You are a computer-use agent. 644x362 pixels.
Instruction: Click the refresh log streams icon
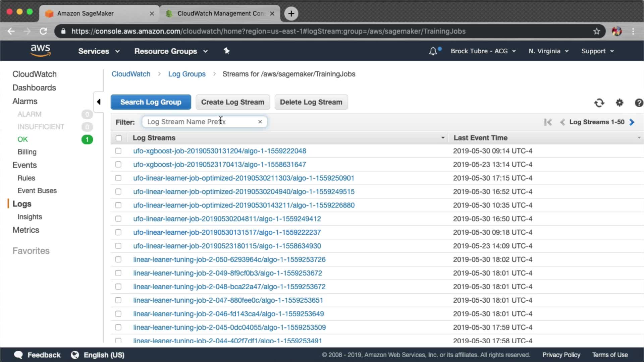599,103
